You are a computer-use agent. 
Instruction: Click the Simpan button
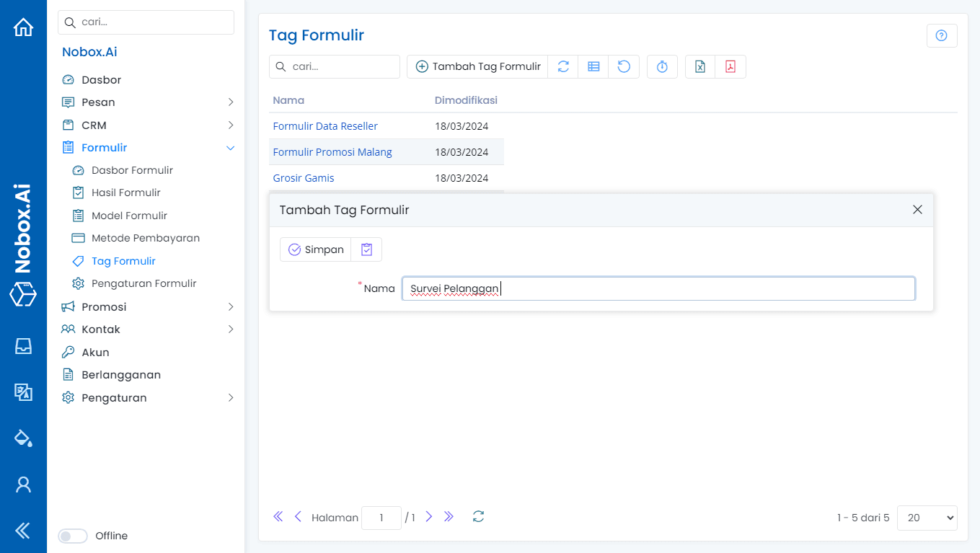[315, 249]
